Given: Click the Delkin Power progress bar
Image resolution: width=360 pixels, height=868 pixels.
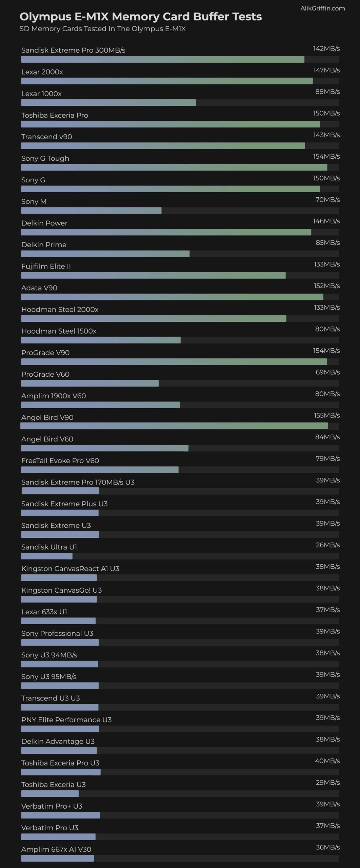Looking at the screenshot, I should [166, 232].
